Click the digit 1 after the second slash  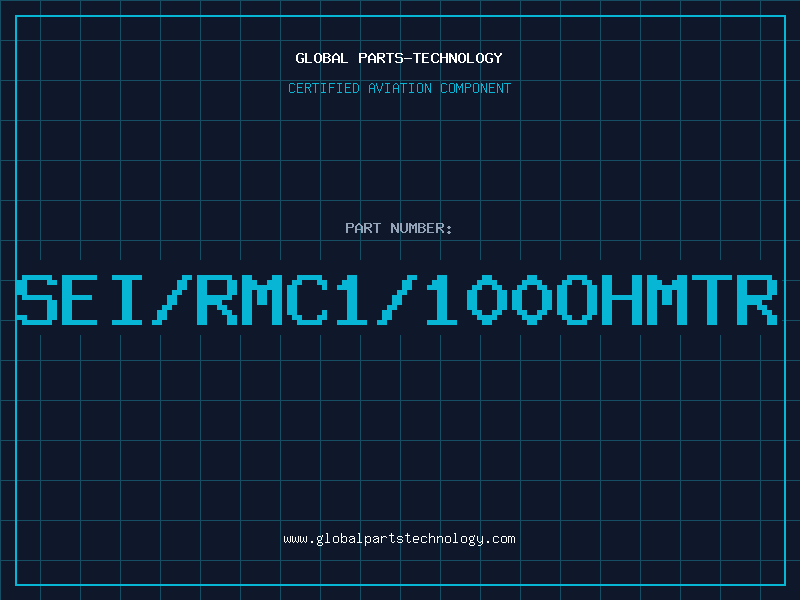point(442,300)
